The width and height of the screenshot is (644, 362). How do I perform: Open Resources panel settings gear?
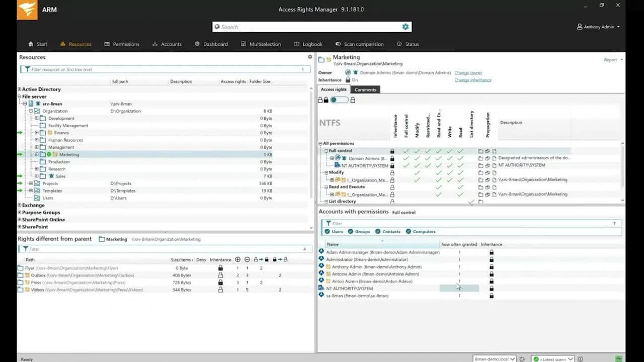point(310,57)
